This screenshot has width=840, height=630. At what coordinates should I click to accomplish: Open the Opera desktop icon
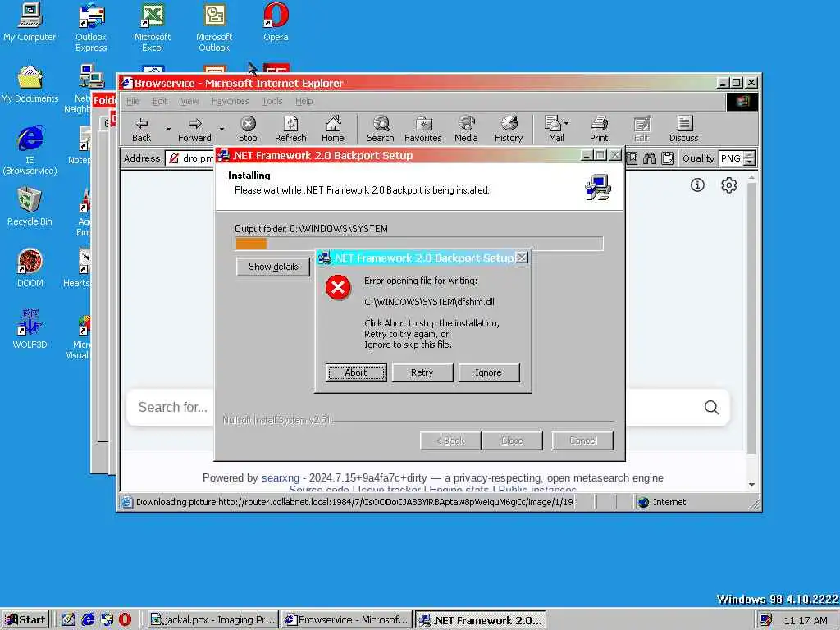click(276, 22)
